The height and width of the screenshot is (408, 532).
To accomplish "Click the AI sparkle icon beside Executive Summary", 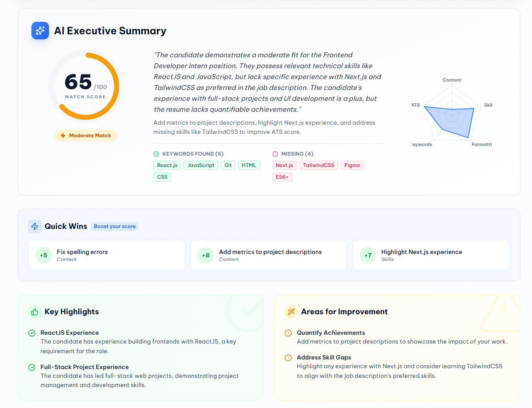I will coord(40,31).
